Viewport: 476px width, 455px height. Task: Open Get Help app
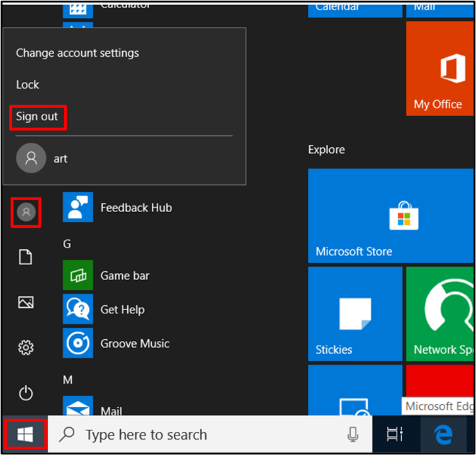tap(104, 310)
